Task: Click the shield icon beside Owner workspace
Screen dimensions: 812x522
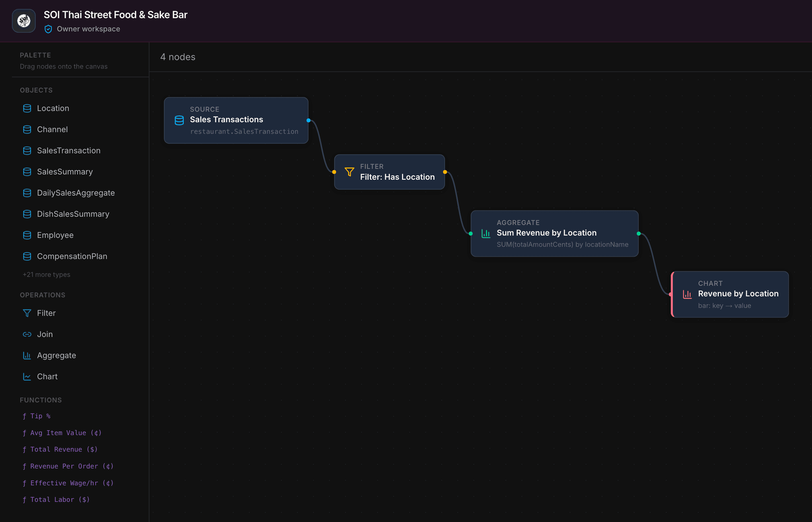Action: (48, 29)
